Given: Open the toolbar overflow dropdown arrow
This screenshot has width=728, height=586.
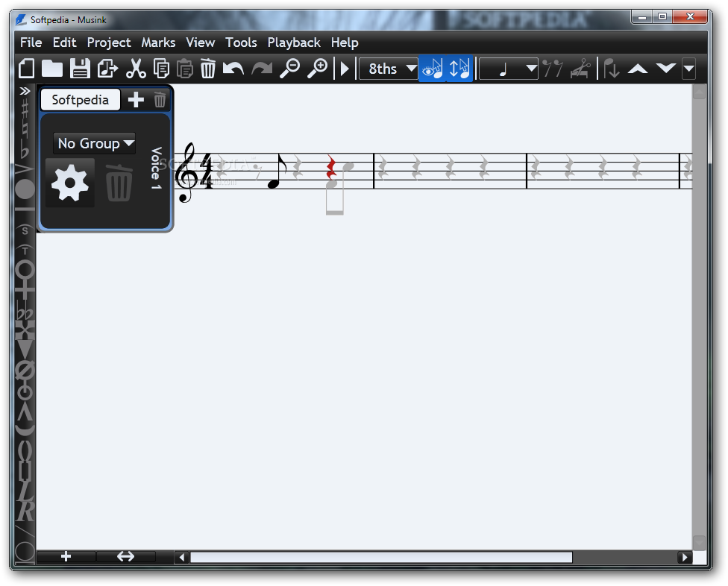Looking at the screenshot, I should pos(689,69).
